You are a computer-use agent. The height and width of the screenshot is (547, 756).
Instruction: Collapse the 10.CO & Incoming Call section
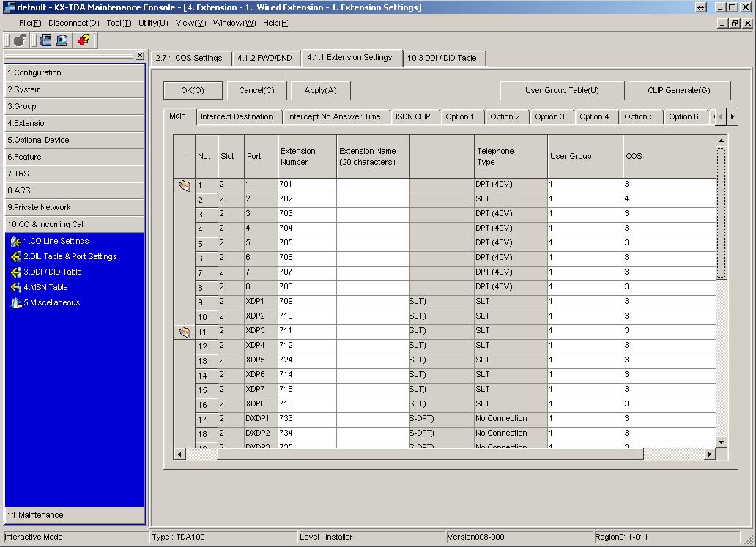(x=74, y=225)
